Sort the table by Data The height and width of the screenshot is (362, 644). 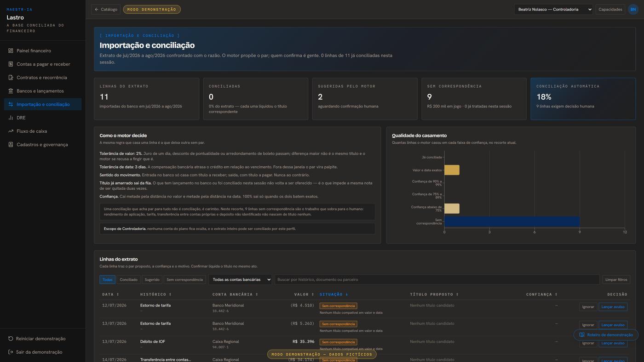tap(111, 294)
